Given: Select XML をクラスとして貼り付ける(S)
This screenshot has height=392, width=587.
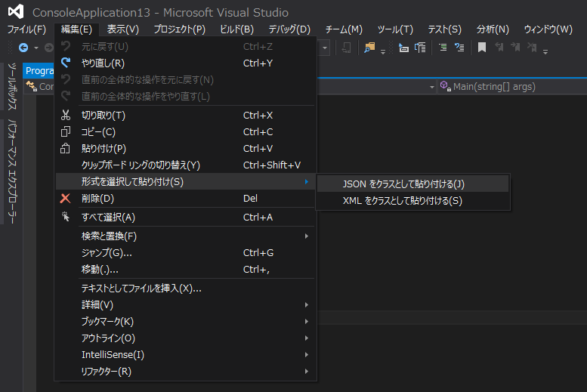Looking at the screenshot, I should pos(412,201).
